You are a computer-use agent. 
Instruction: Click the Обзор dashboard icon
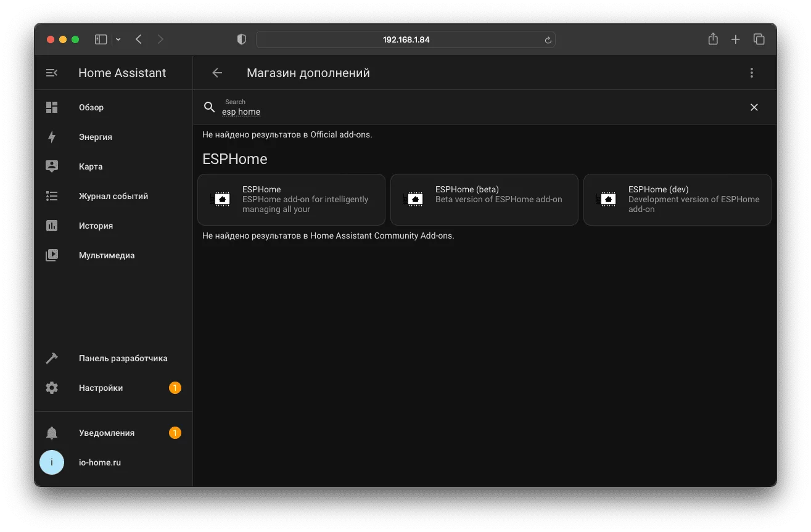(52, 107)
